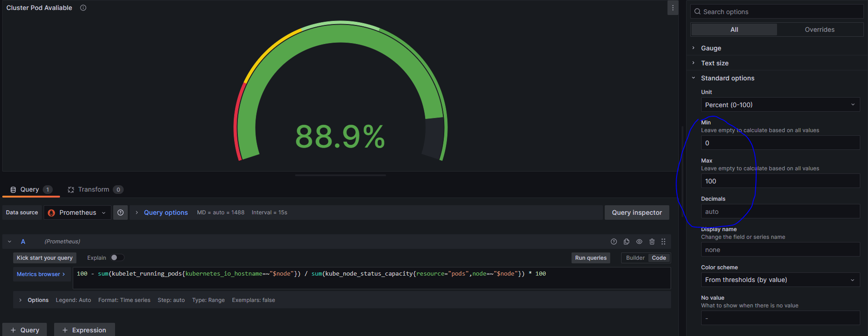Duplicate query A using the copy icon
The image size is (868, 336).
[x=627, y=242]
